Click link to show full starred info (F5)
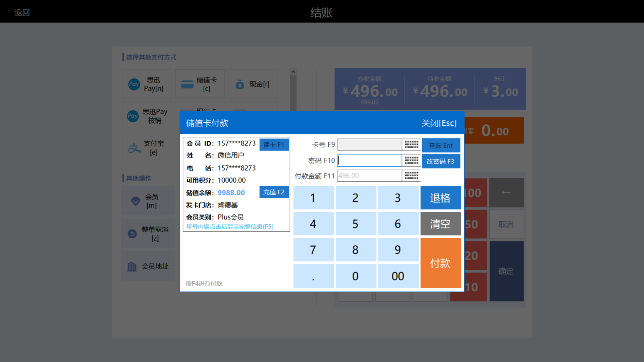The width and height of the screenshot is (644, 362). [x=230, y=227]
